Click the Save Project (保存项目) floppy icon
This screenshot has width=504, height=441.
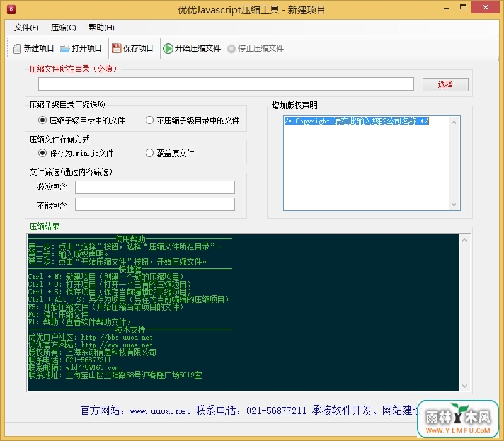[x=116, y=49]
